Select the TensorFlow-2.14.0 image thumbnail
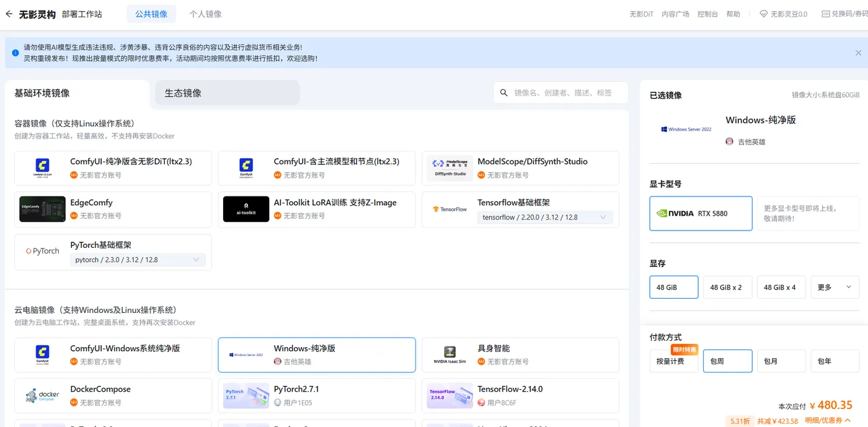Viewport: 868px width, 427px height. click(x=450, y=395)
